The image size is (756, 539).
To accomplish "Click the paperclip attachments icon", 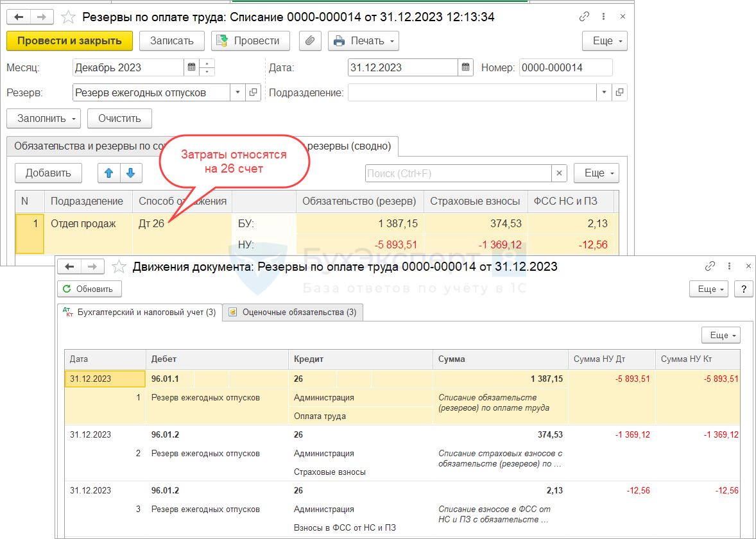I will [309, 40].
